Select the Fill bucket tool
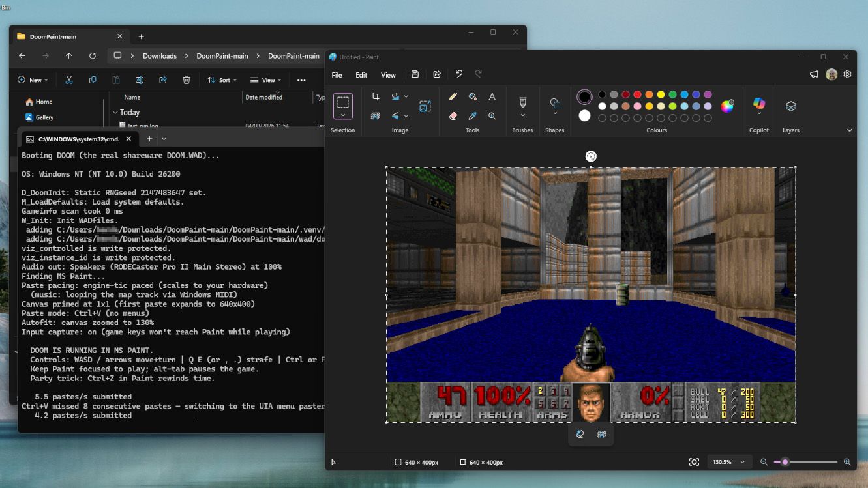868x488 pixels. pos(473,96)
